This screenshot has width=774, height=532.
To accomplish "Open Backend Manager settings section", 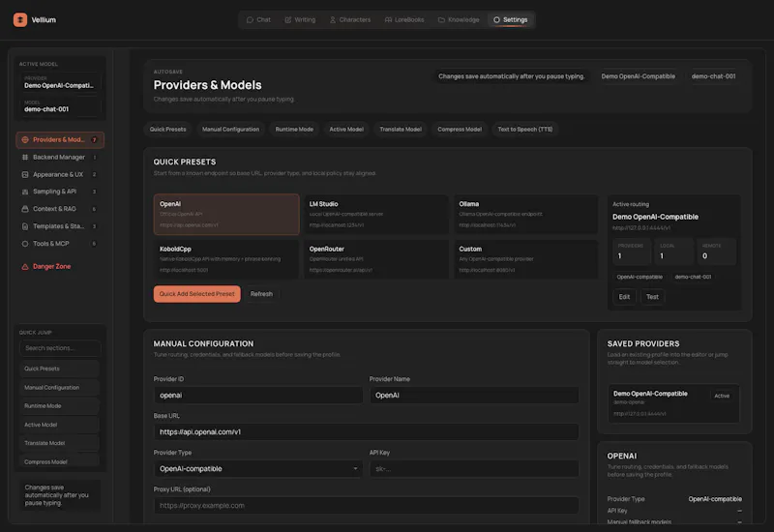I will tap(60, 157).
